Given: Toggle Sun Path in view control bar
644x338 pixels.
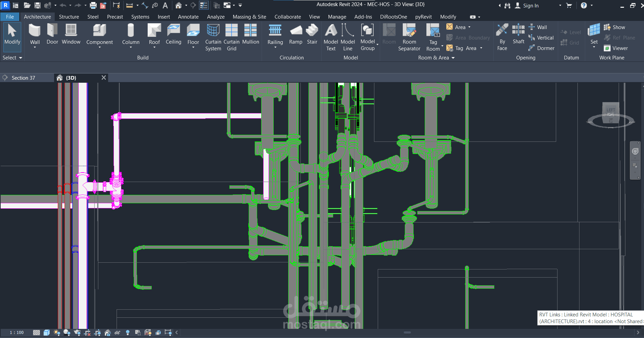Looking at the screenshot, I should pos(56,333).
